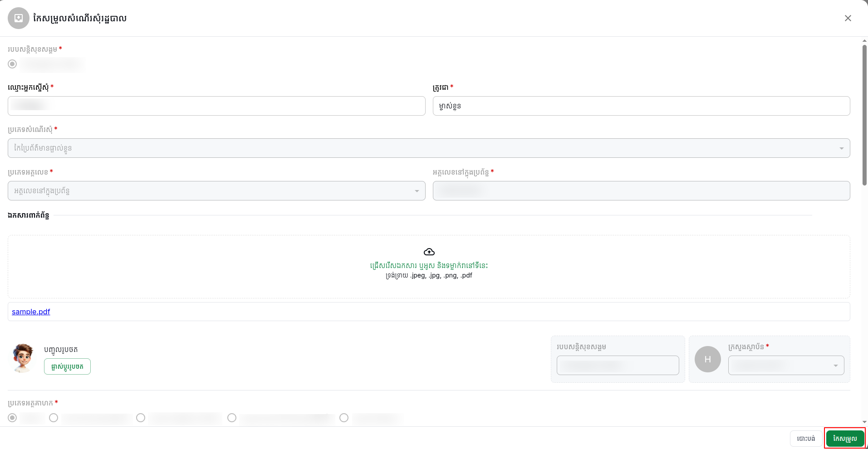Image resolution: width=868 pixels, height=449 pixels.
Task: Open the sample.pdf link
Action: pos(31,312)
